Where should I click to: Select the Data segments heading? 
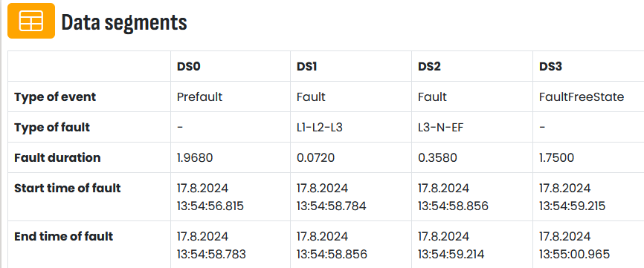click(x=124, y=22)
